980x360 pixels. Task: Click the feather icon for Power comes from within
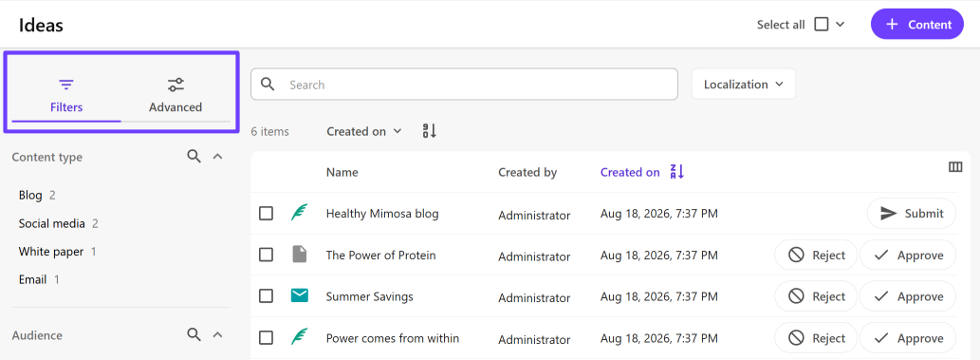click(x=300, y=337)
